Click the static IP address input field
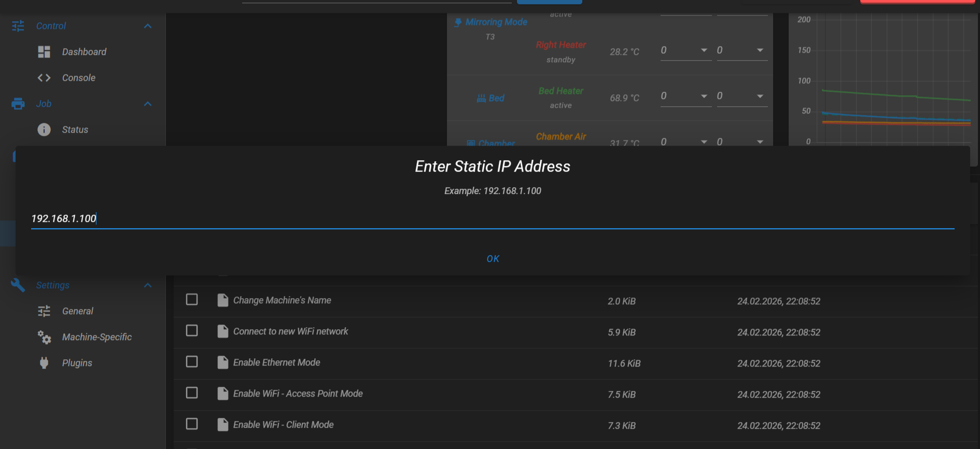This screenshot has width=980, height=449. click(x=493, y=219)
